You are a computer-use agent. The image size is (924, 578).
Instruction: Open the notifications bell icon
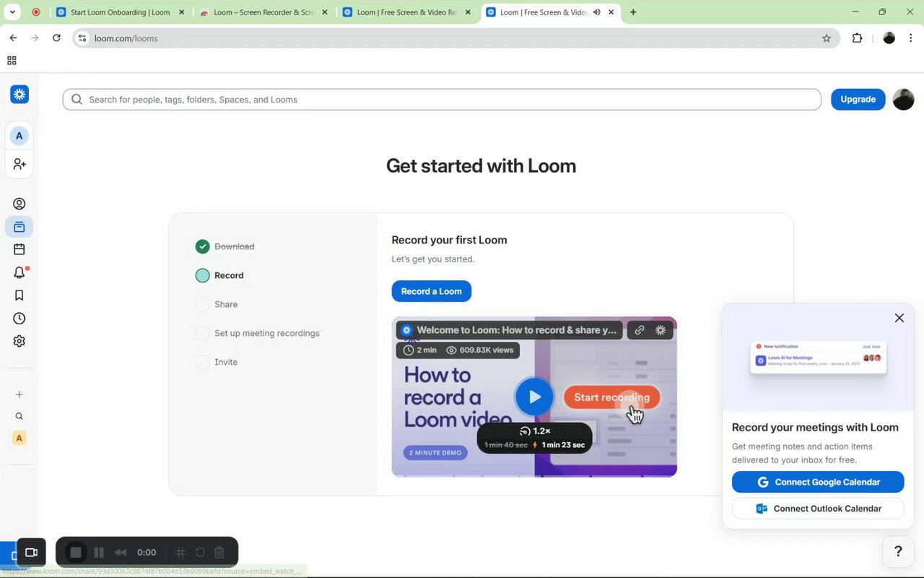[19, 272]
